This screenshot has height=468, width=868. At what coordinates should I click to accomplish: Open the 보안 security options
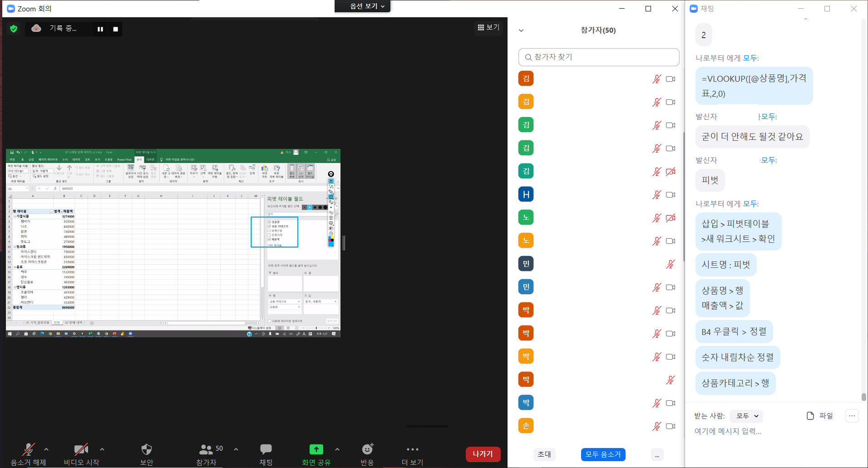[146, 454]
